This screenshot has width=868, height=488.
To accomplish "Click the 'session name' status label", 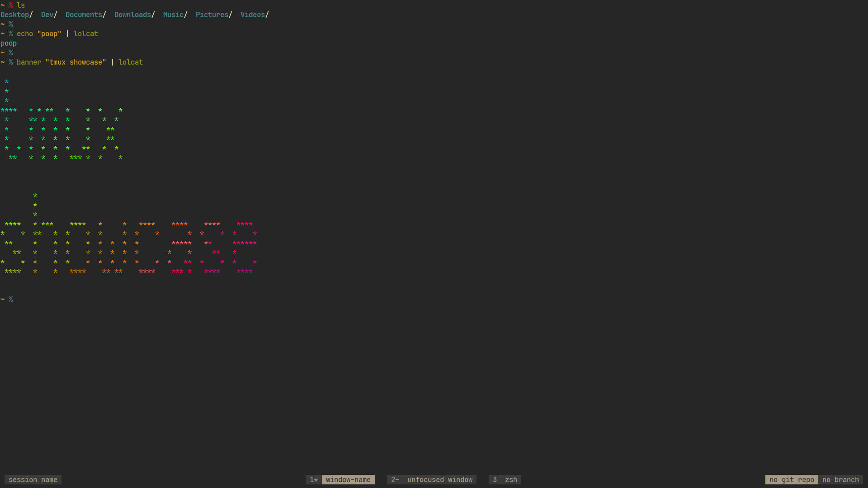I will [33, 479].
